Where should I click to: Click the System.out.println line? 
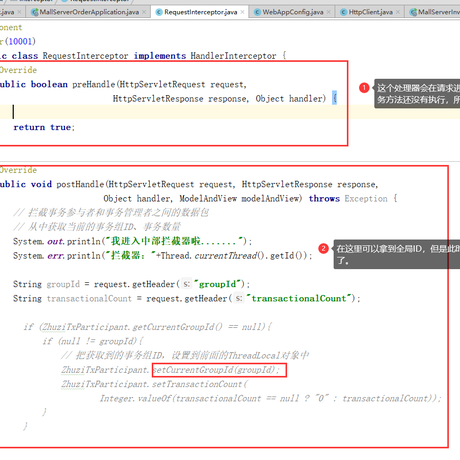point(133,241)
